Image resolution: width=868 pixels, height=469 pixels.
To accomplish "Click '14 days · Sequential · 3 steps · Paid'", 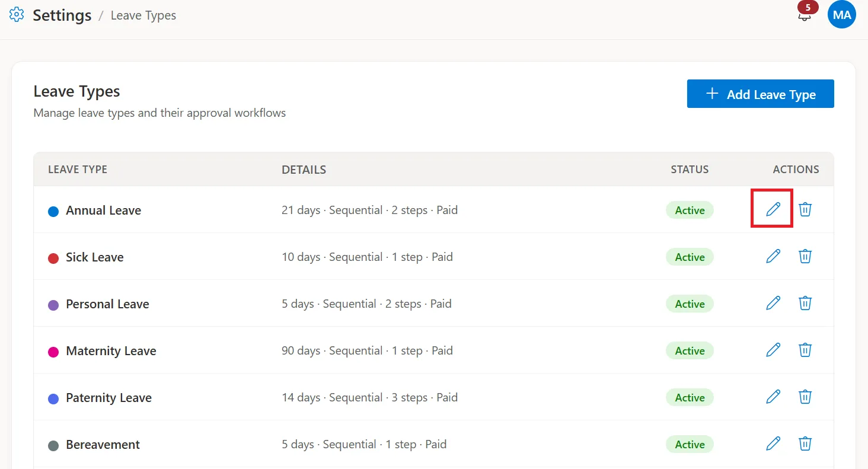I will 369,397.
